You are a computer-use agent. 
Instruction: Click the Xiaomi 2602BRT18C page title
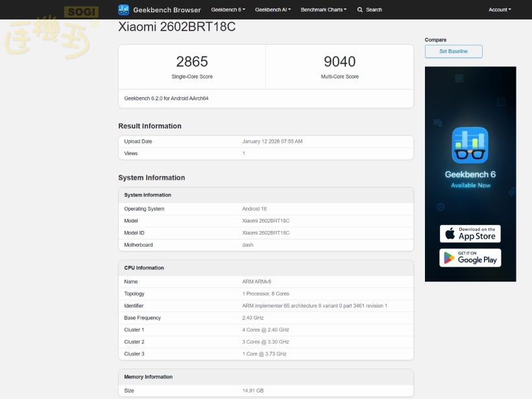tap(176, 27)
